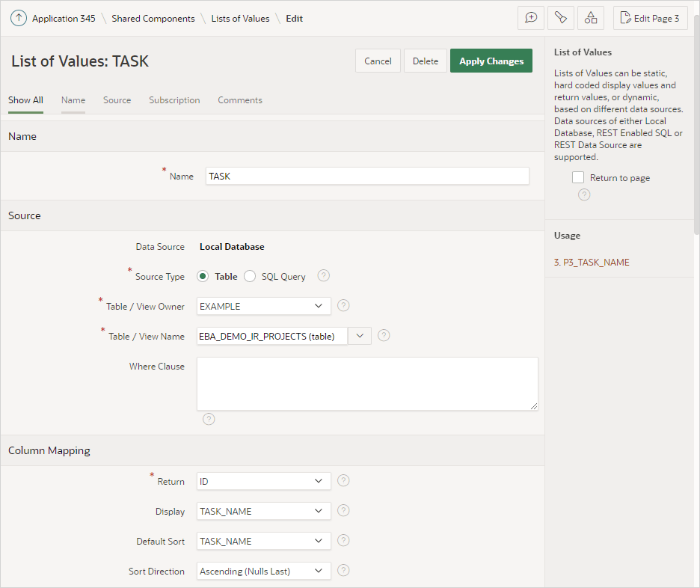Open the Shared Components shapes icon
700x588 pixels.
(591, 18)
